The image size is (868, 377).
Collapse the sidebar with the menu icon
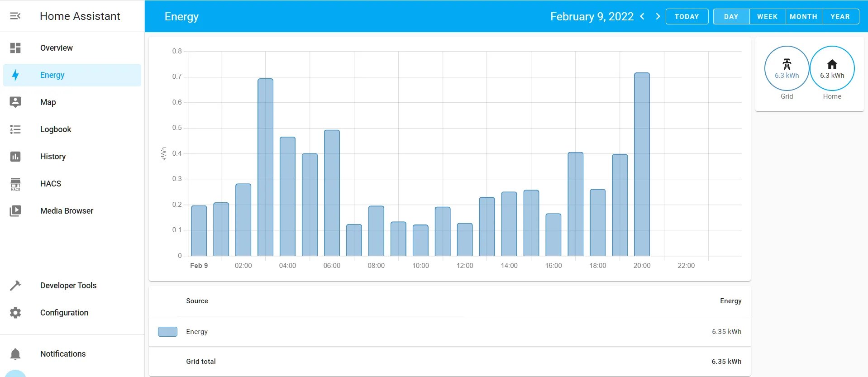coord(15,16)
